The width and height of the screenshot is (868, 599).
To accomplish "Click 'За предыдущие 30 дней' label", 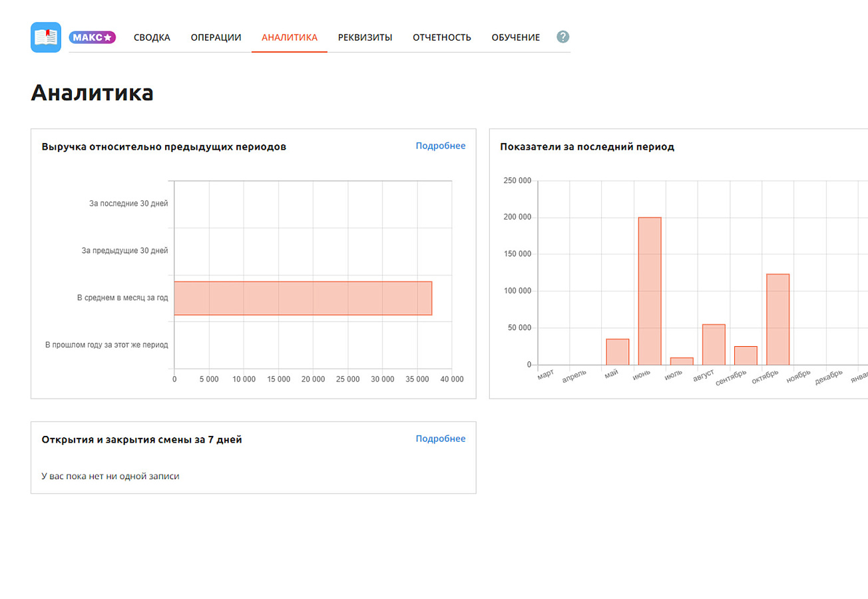I will pos(125,251).
